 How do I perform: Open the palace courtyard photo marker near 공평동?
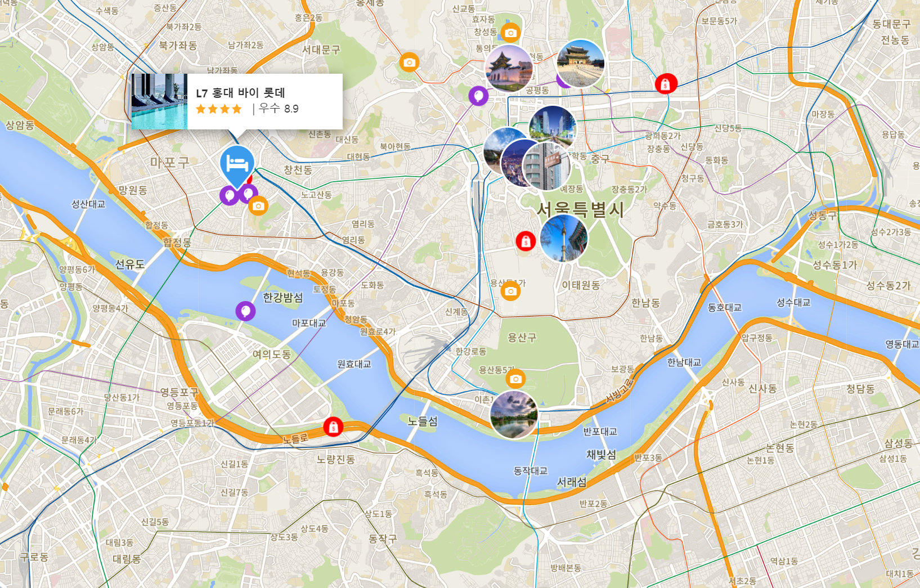point(581,63)
